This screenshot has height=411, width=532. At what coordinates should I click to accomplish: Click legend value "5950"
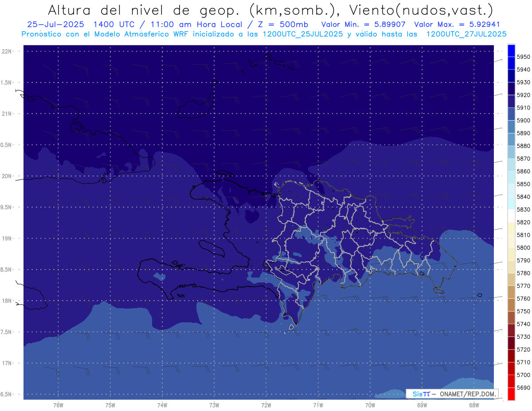point(523,57)
